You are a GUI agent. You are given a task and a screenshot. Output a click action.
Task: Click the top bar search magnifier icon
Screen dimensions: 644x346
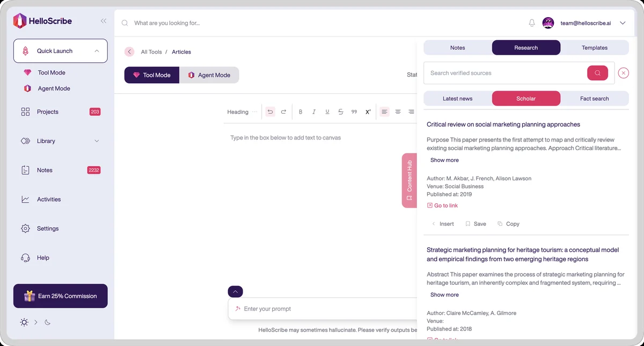click(125, 23)
